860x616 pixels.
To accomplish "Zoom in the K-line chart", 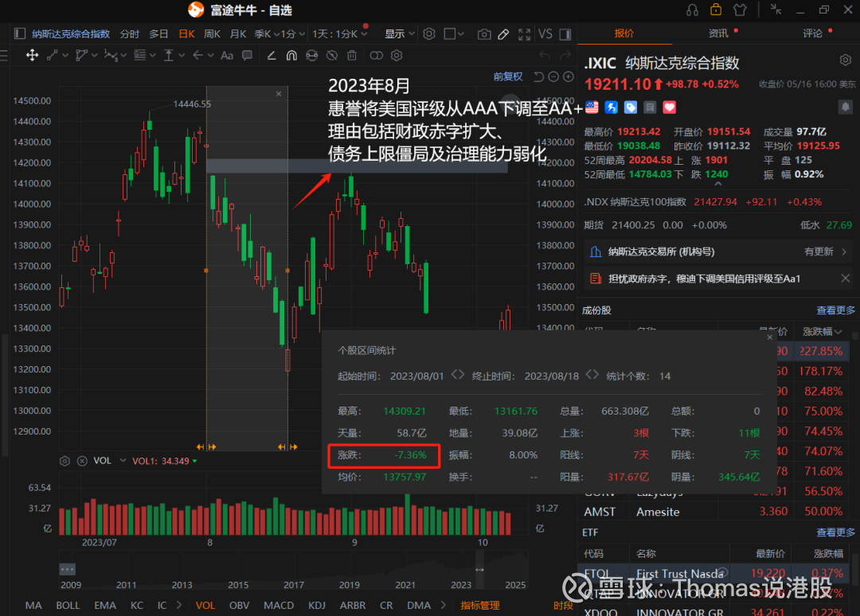I will pos(569,76).
